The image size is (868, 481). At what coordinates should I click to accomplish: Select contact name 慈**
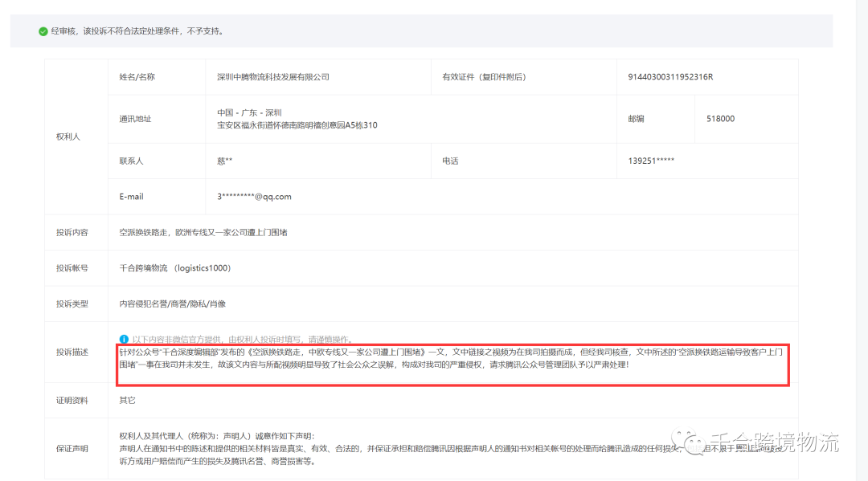point(224,161)
